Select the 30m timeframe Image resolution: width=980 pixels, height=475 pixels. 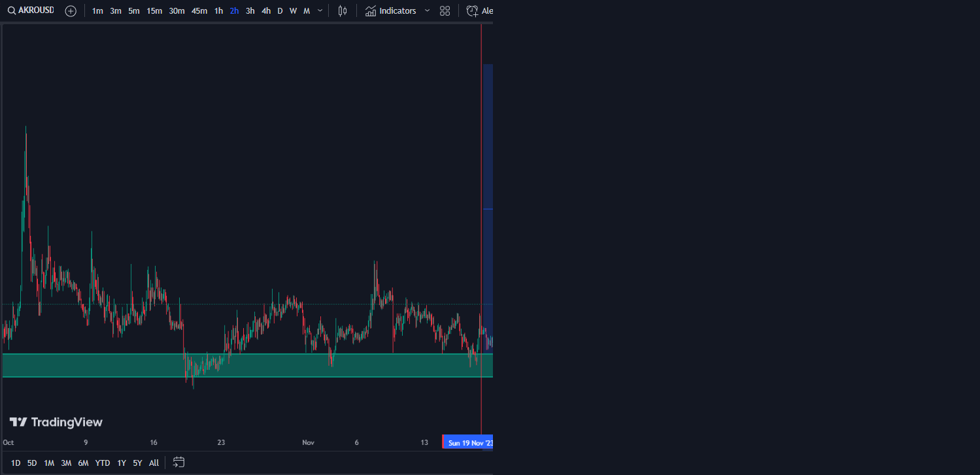(x=177, y=11)
